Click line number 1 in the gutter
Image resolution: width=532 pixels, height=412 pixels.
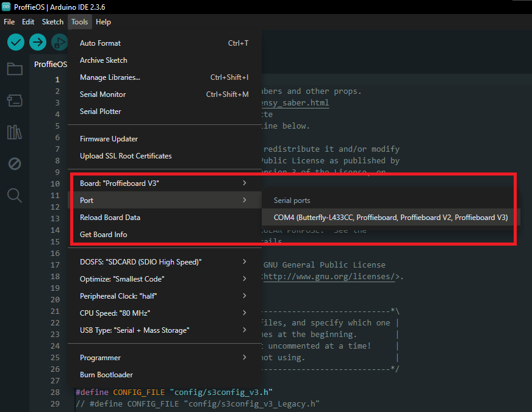(57, 80)
